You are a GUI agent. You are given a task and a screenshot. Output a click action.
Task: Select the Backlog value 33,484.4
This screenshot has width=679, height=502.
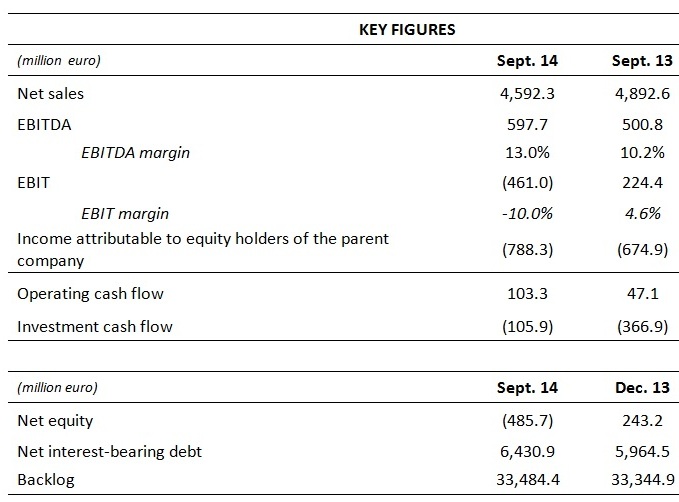pyautogui.click(x=524, y=480)
